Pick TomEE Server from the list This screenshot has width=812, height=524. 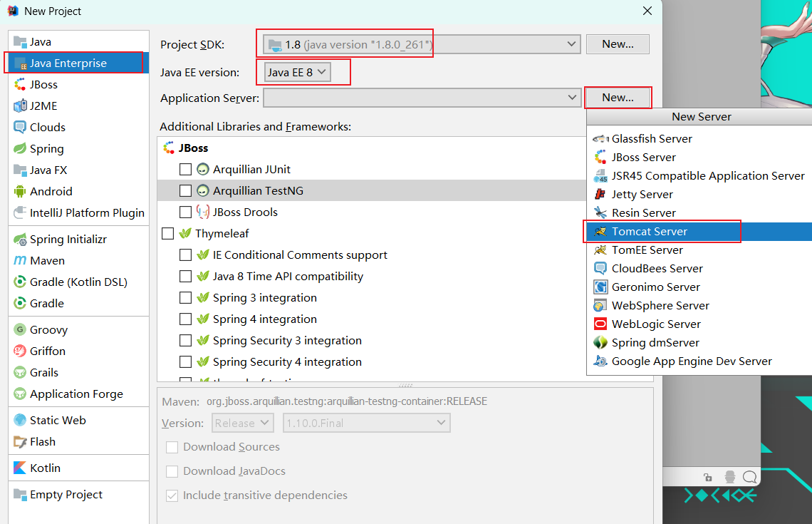[x=699, y=250]
